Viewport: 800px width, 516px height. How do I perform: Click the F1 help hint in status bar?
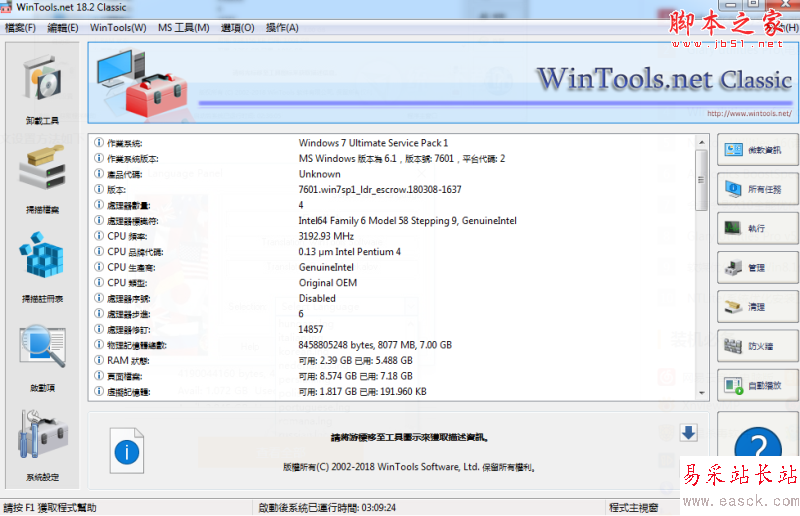[49, 507]
